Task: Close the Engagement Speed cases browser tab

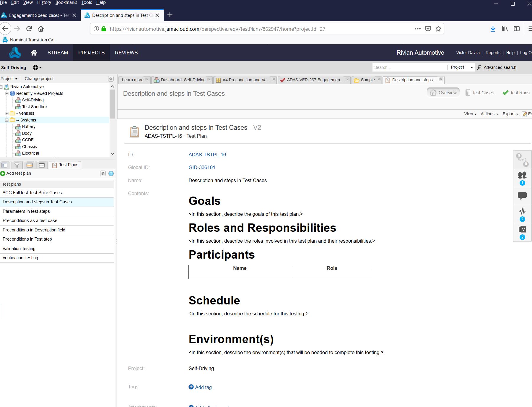Action: click(x=74, y=15)
